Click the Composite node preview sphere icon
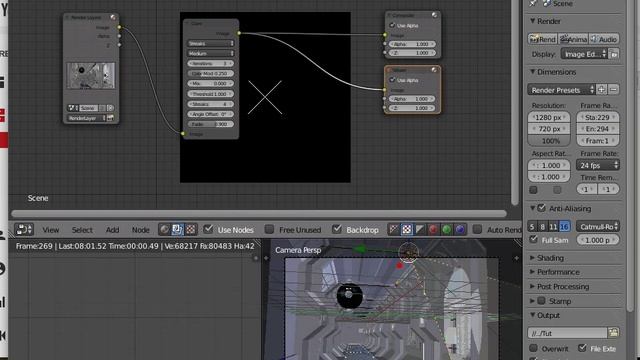Screen dimensions: 640x360 [x=435, y=15]
